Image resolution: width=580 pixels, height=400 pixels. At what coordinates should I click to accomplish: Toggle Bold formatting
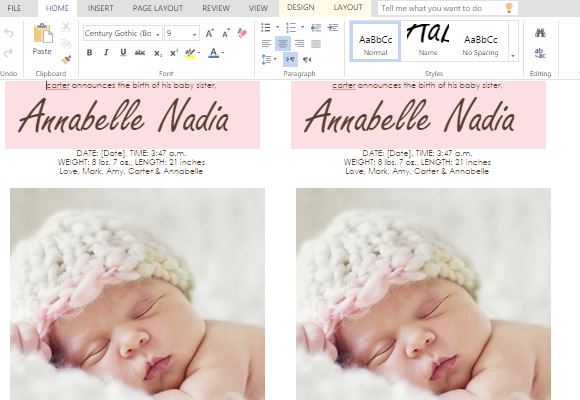pos(89,53)
